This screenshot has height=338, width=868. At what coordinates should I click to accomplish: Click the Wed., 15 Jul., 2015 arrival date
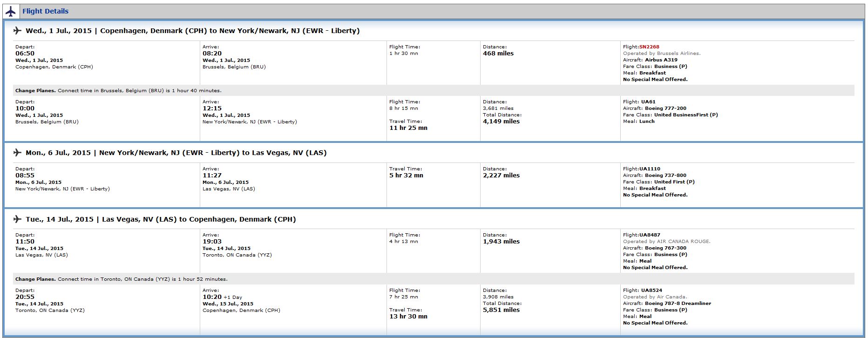[x=228, y=304]
